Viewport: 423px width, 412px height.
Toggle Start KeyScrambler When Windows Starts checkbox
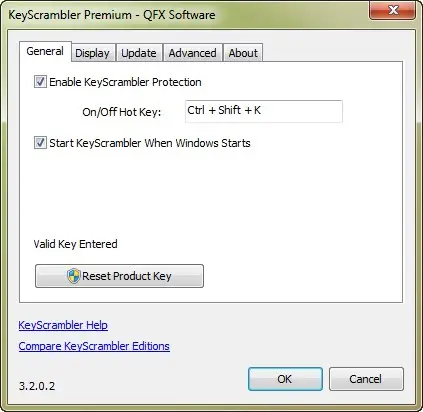40,143
